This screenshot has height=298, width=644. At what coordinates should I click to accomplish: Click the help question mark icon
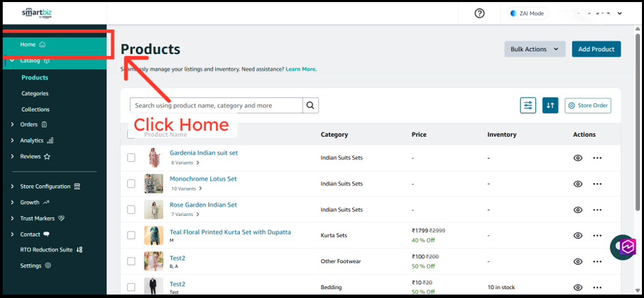(x=479, y=14)
